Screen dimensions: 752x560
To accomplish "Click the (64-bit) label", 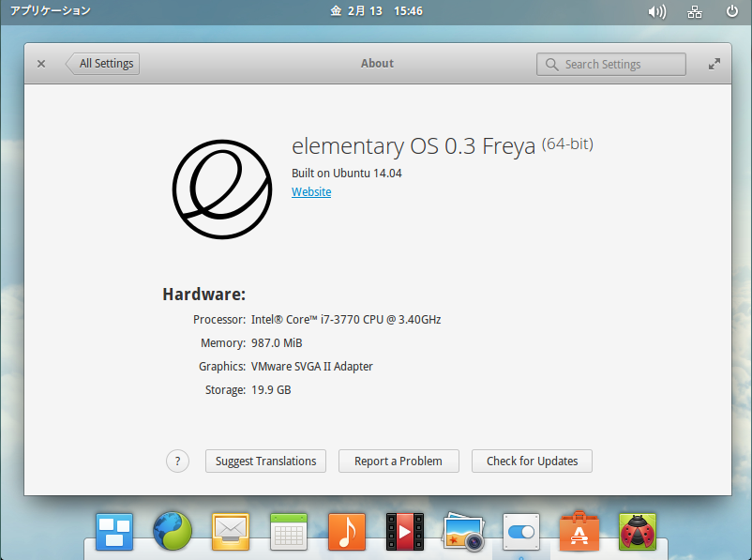I will [568, 144].
